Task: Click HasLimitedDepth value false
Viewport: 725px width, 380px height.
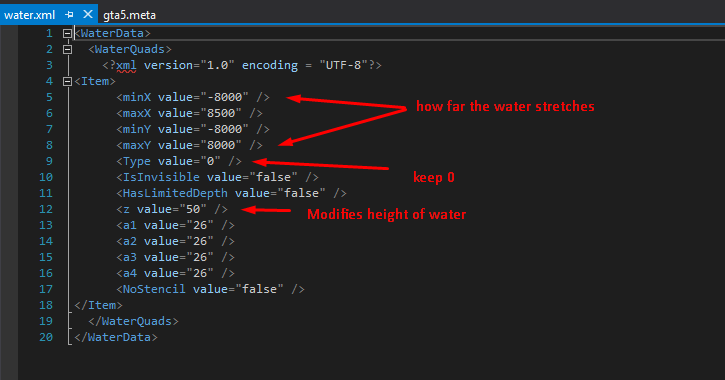Action: (x=231, y=193)
